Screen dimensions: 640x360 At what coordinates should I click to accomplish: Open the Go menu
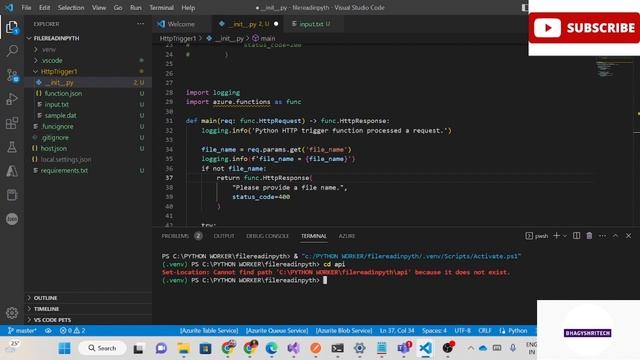pos(118,8)
